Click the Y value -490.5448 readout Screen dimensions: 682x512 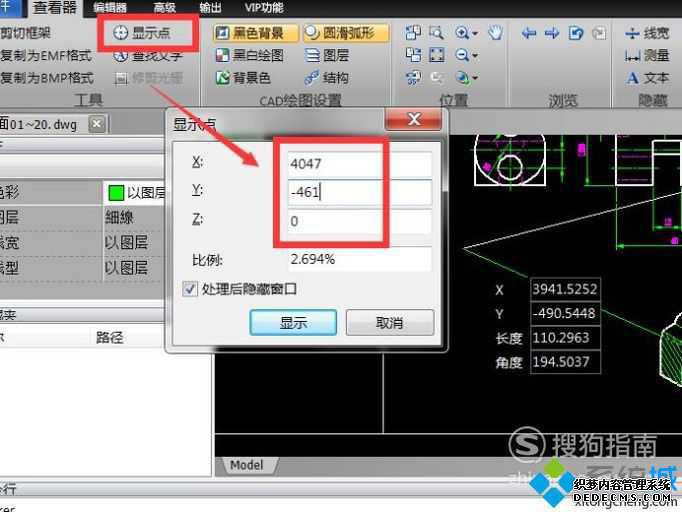565,313
